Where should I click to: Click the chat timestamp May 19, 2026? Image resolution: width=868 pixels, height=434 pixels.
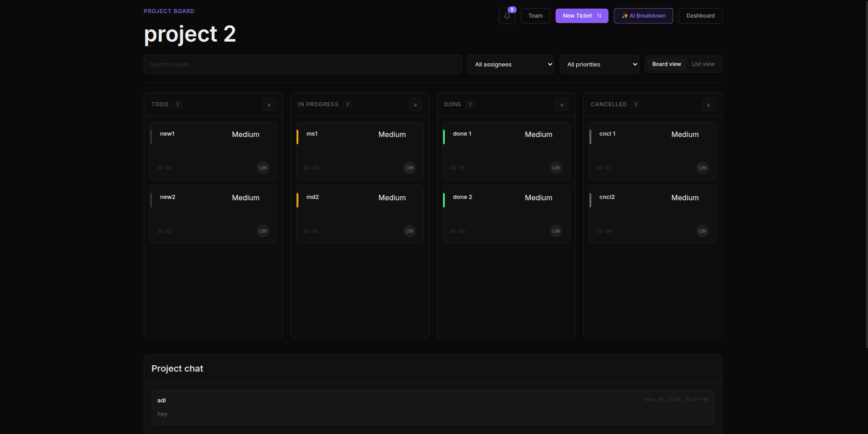[676, 399]
